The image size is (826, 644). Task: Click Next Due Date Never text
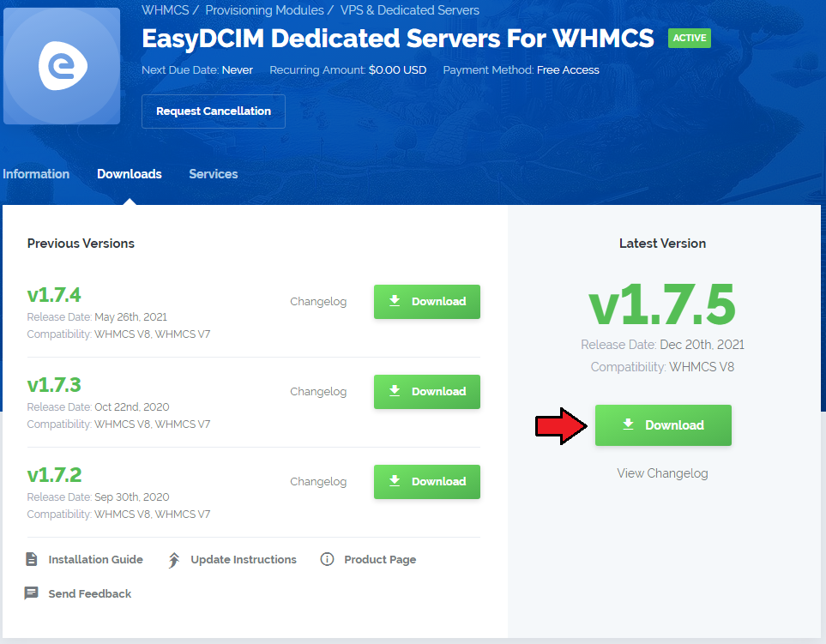197,70
